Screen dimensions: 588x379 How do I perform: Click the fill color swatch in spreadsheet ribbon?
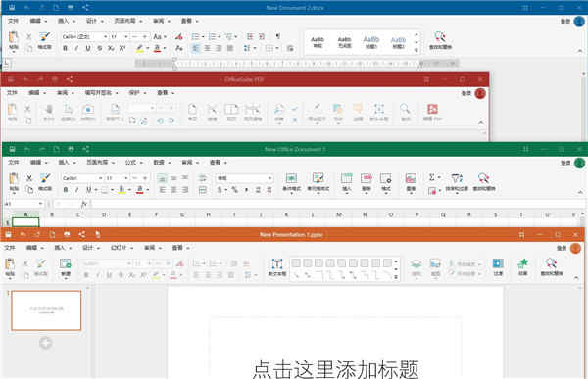click(x=122, y=190)
